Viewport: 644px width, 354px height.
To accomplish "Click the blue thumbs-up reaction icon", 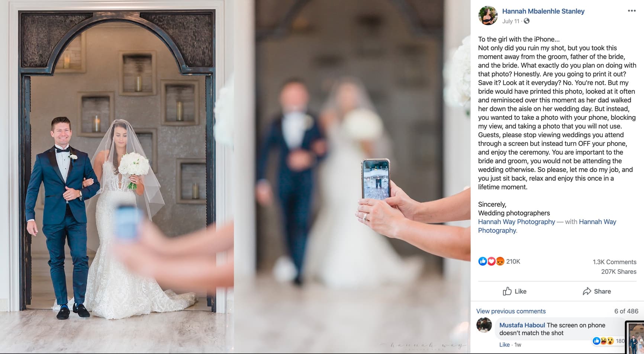I will coord(483,261).
